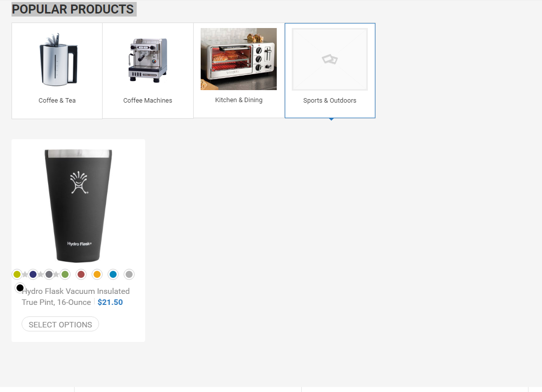
Task: Choose the light gray color swatch
Action: pyautogui.click(x=129, y=274)
